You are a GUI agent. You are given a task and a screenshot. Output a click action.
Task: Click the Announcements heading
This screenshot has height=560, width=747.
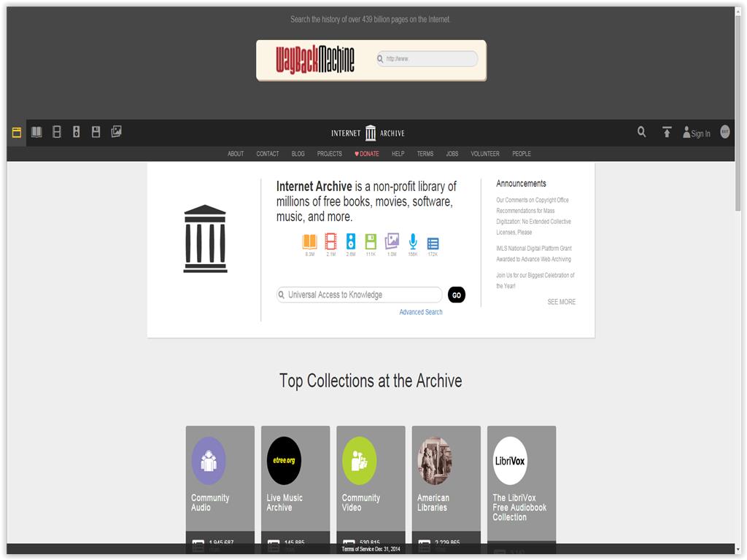521,183
